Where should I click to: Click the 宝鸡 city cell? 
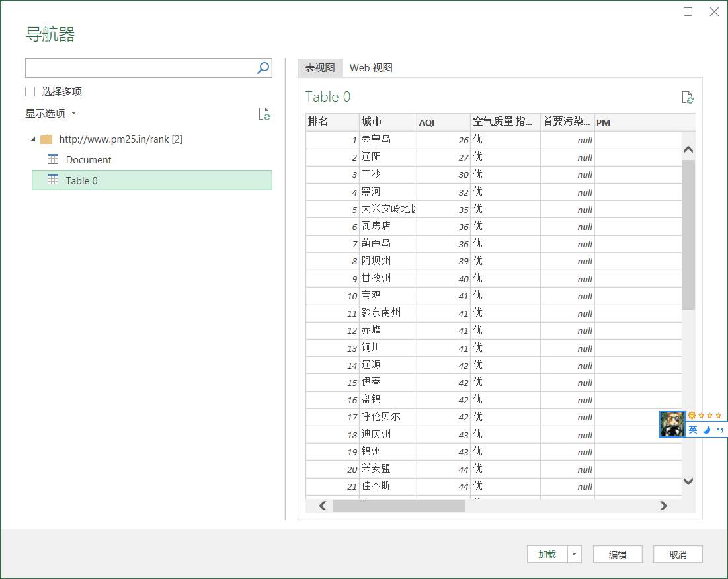[387, 295]
